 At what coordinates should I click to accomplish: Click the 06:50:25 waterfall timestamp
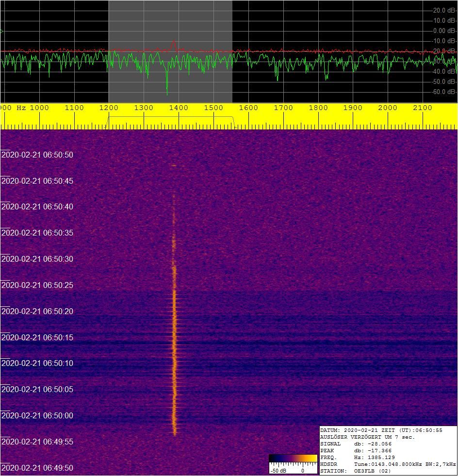pyautogui.click(x=37, y=286)
